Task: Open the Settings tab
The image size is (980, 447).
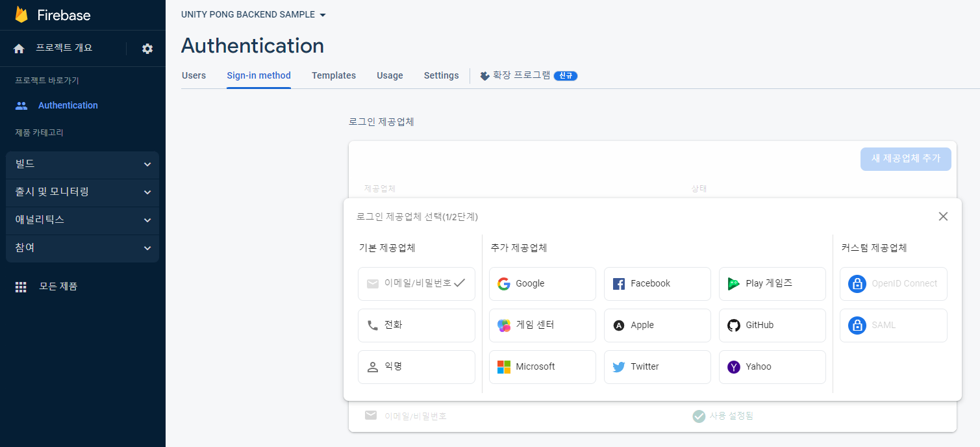Action: [x=442, y=75]
